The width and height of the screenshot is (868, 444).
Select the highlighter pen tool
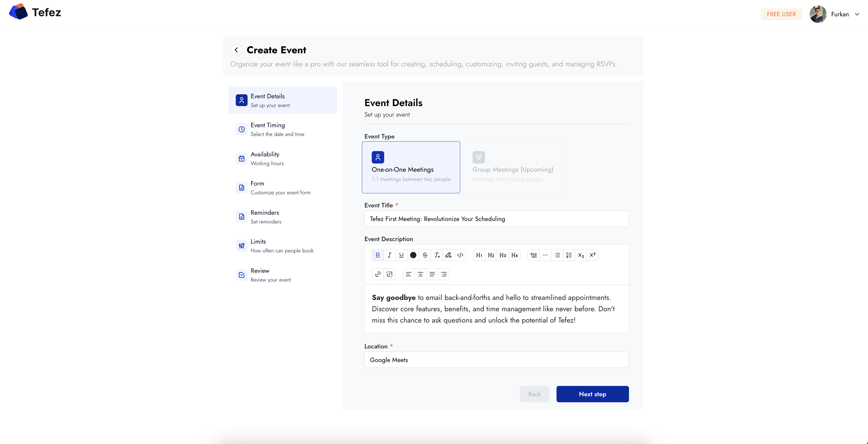449,255
